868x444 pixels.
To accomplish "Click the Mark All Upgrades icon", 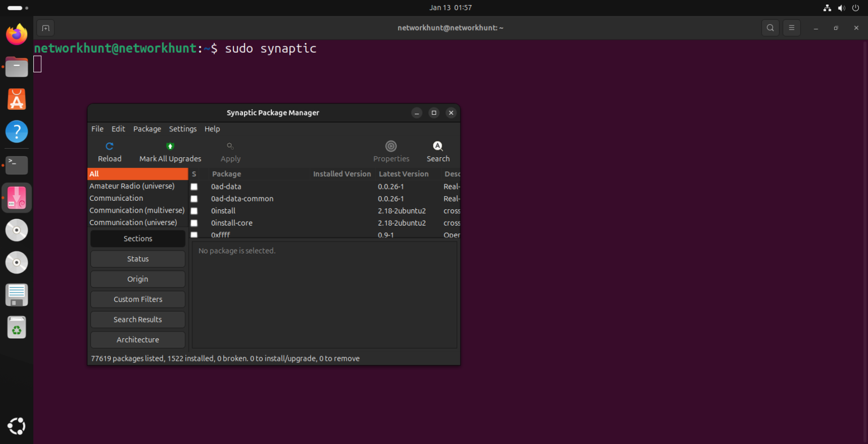I will (170, 151).
